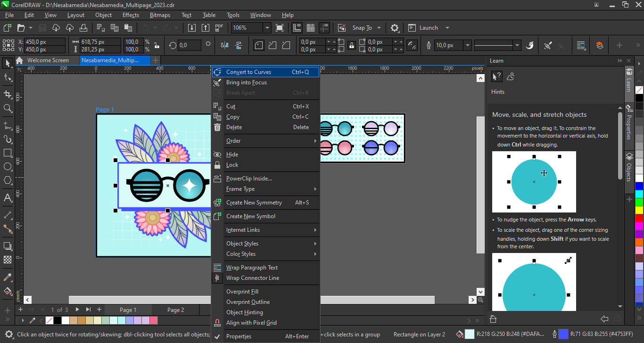
Task: Click the Mirror horizontally button
Action: point(225,46)
